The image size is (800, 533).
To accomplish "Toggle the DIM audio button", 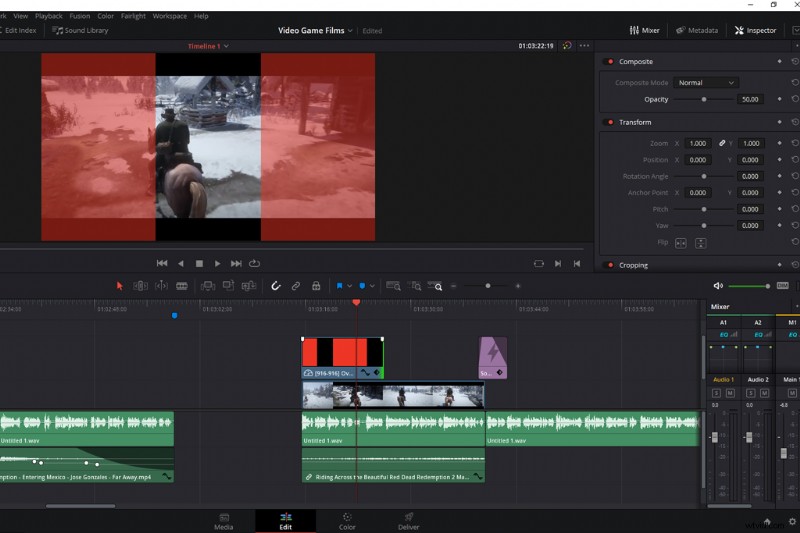I will [783, 286].
